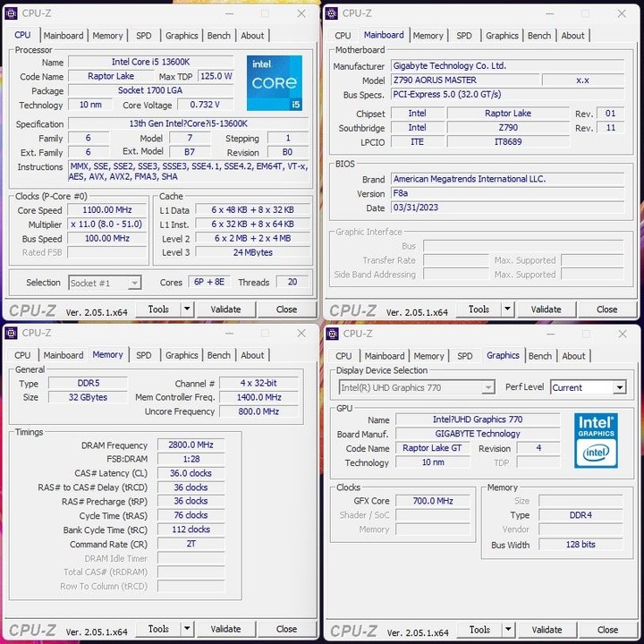Click Close button in Graphics window
This screenshot has width=644, height=644.
[608, 630]
